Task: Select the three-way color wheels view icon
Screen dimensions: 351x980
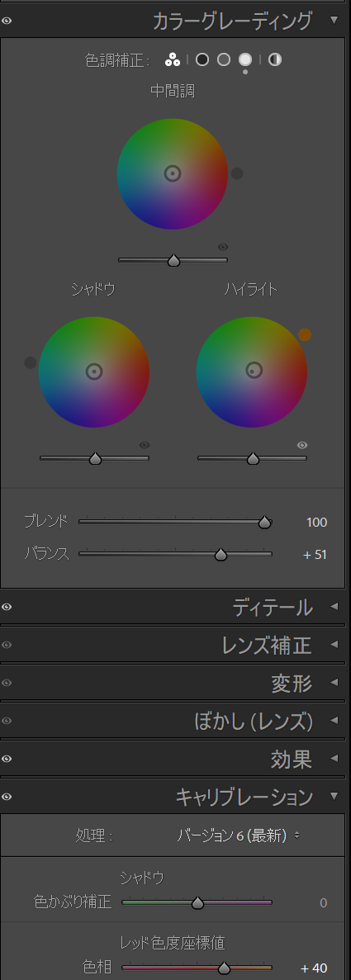Action: point(173,59)
